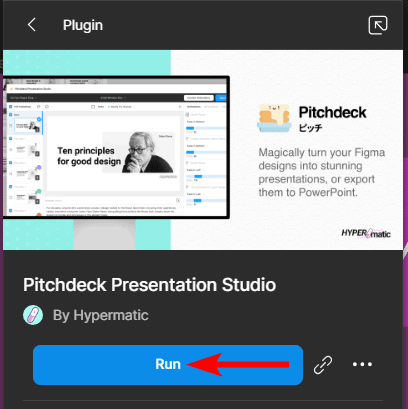This screenshot has width=408, height=409.
Task: Click the Plugin header title
Action: pyautogui.click(x=83, y=25)
